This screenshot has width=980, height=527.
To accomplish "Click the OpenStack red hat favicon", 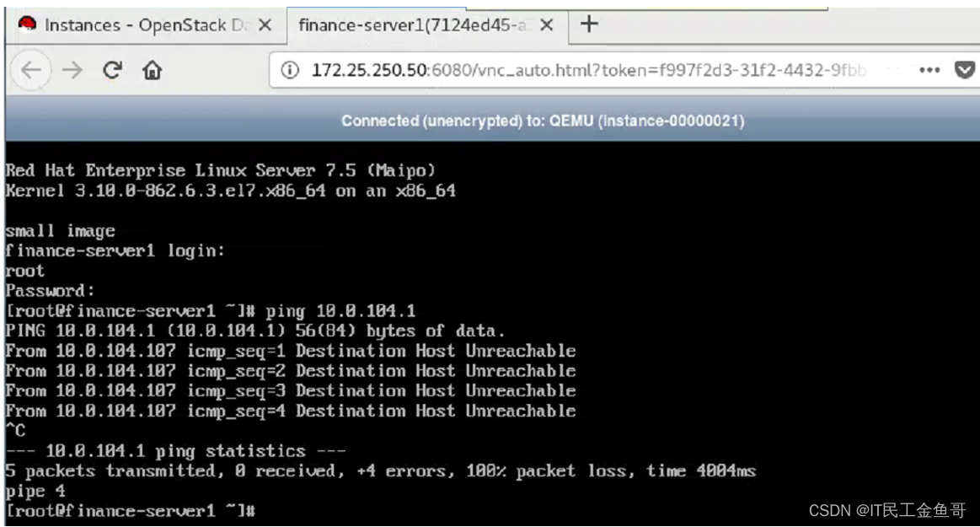I will pyautogui.click(x=27, y=24).
